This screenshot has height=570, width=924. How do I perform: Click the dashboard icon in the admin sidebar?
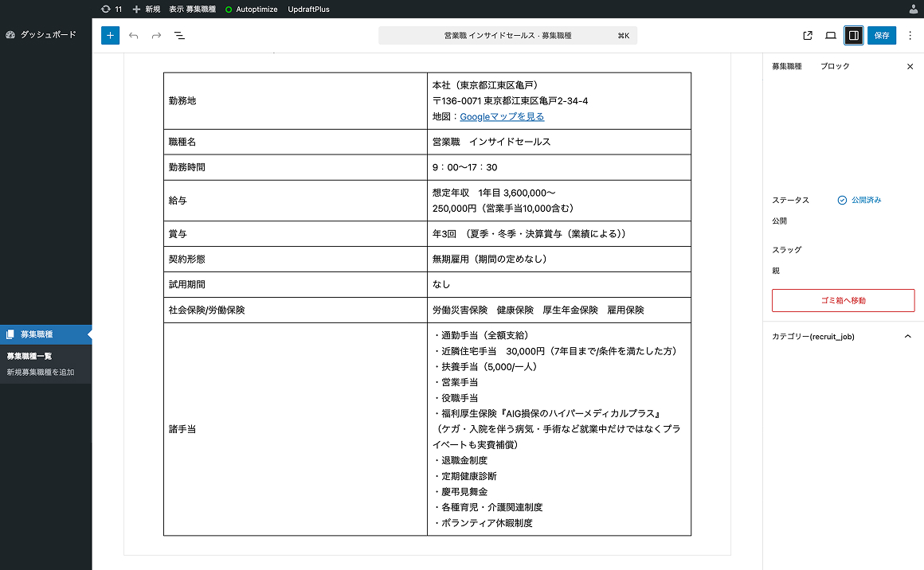click(9, 34)
